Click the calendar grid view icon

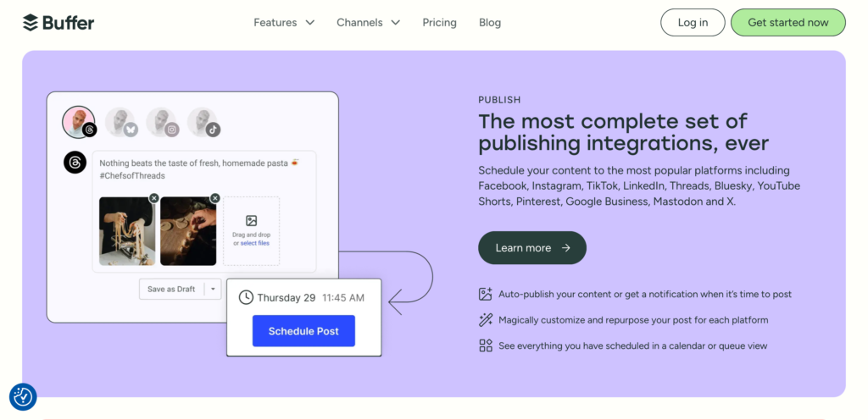click(x=486, y=346)
